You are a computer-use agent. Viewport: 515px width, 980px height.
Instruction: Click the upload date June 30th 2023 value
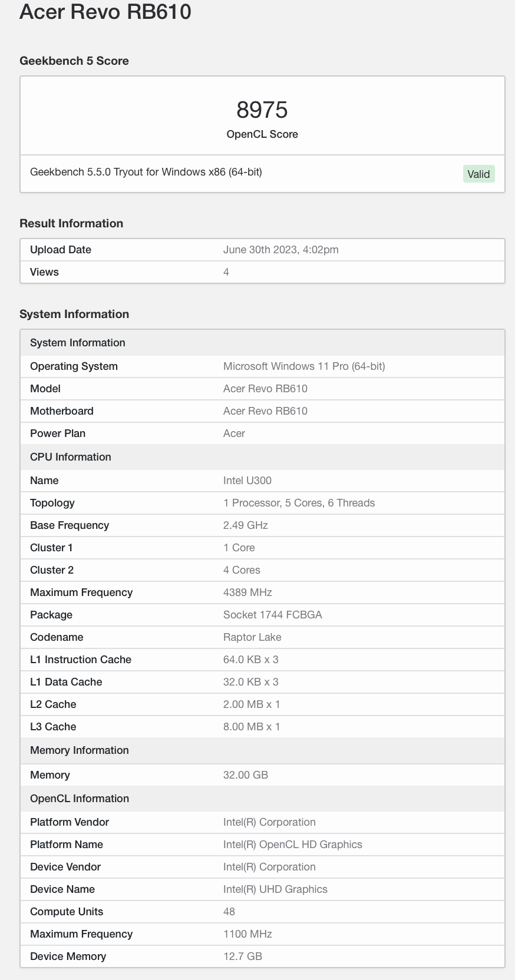(x=280, y=250)
